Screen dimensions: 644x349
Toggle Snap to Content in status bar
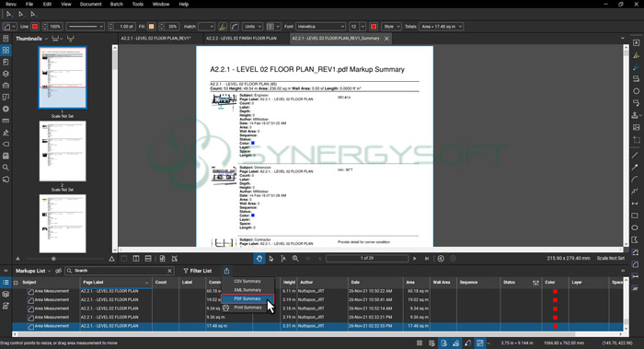[443, 343]
